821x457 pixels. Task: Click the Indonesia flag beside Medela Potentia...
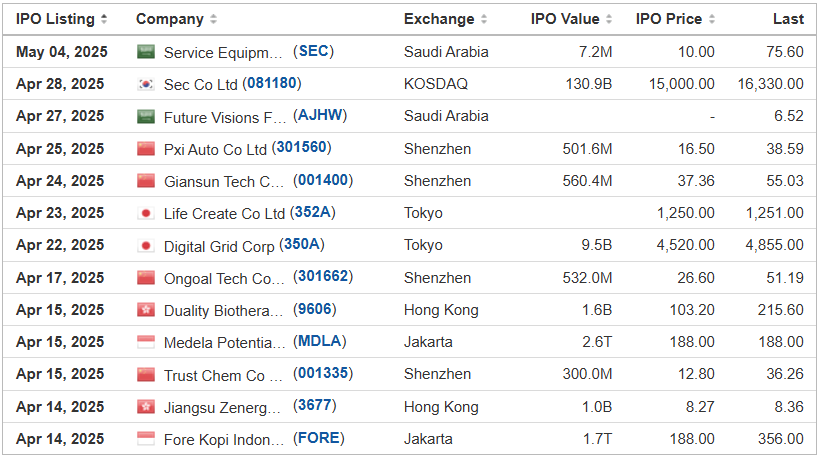click(x=146, y=342)
